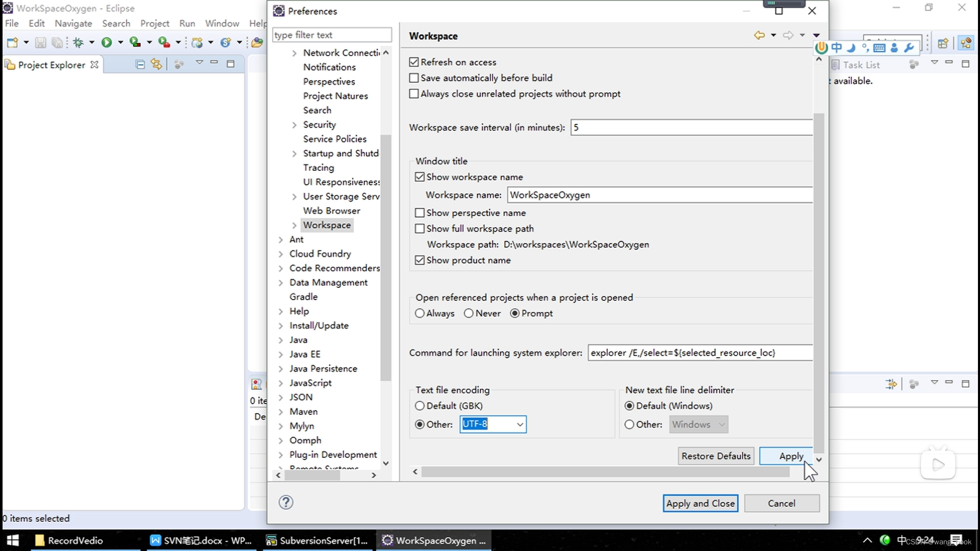Select Never for opening referenced projects
This screenshot has height=551, width=980.
coord(469,313)
